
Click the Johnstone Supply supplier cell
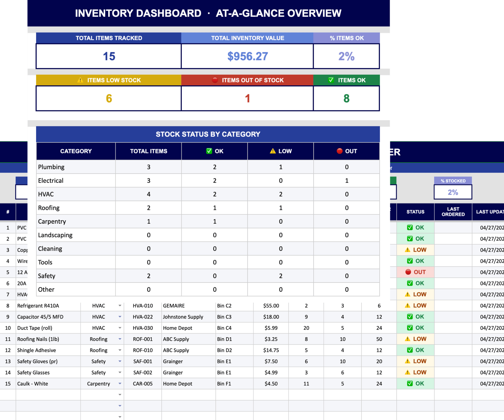[188, 317]
